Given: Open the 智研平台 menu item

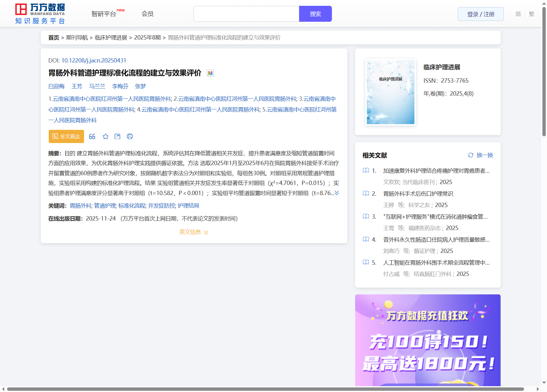Looking at the screenshot, I should (x=104, y=14).
